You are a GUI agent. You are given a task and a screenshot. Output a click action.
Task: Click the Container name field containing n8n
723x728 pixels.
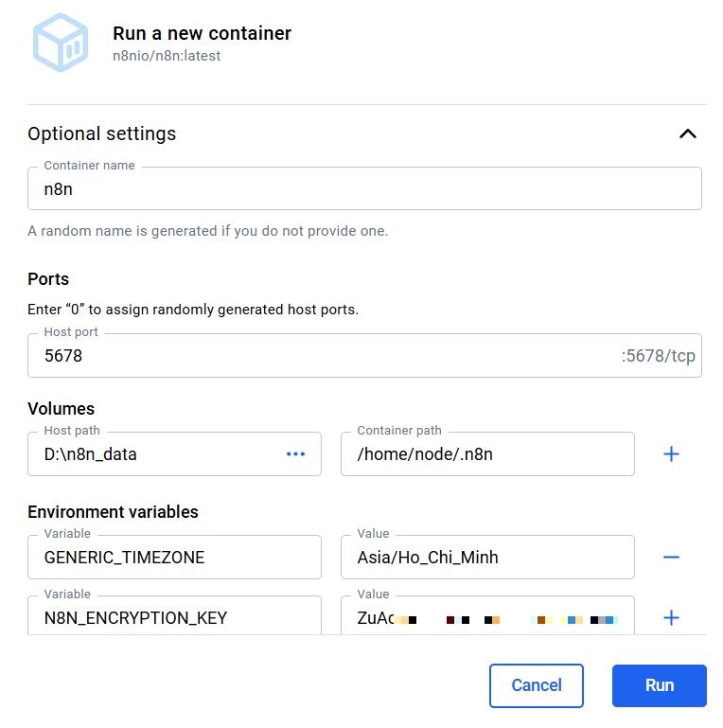364,188
